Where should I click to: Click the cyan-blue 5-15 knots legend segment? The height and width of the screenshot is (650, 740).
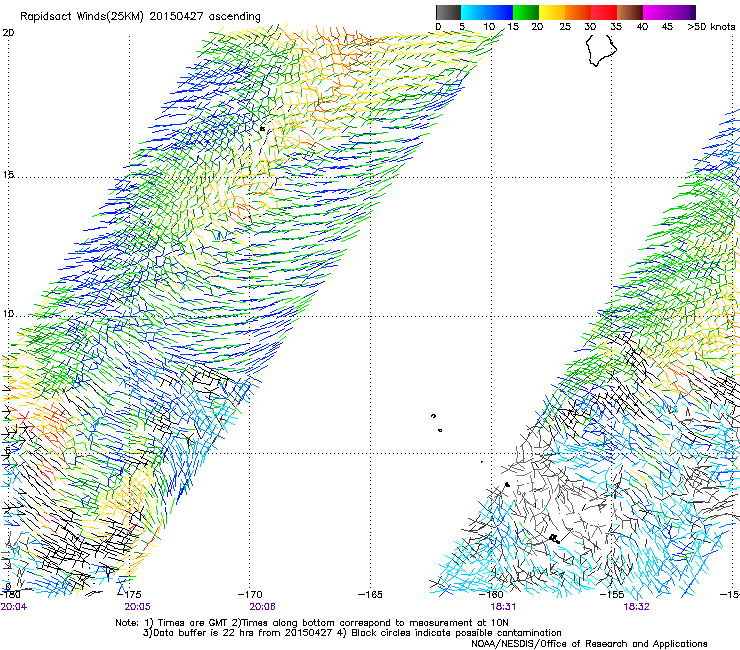487,12
